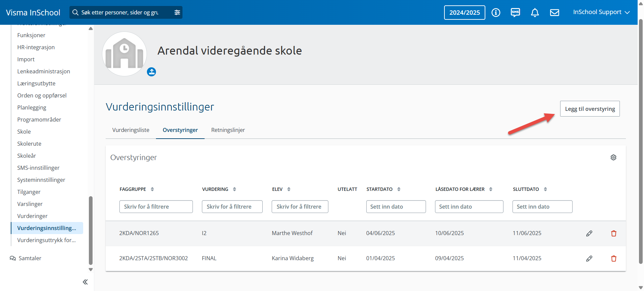This screenshot has height=291, width=644.
Task: Open table settings gear icon
Action: pyautogui.click(x=613, y=157)
